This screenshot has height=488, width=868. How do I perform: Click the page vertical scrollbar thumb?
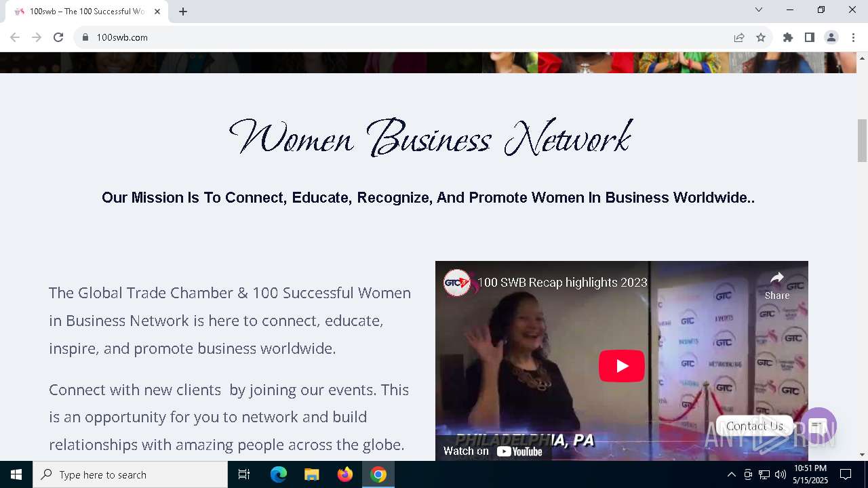coord(862,140)
